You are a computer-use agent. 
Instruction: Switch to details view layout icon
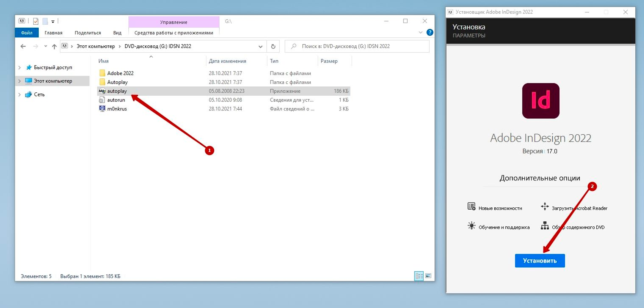(419, 276)
